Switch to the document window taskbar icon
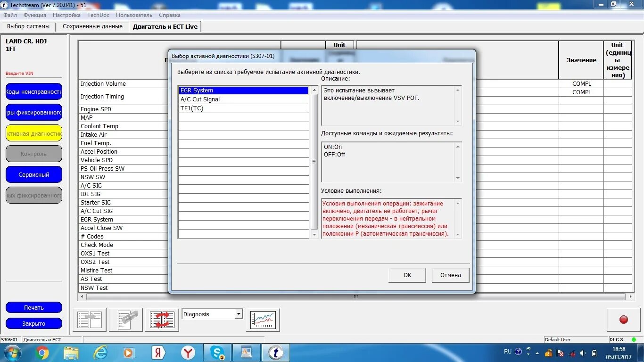 [247, 353]
